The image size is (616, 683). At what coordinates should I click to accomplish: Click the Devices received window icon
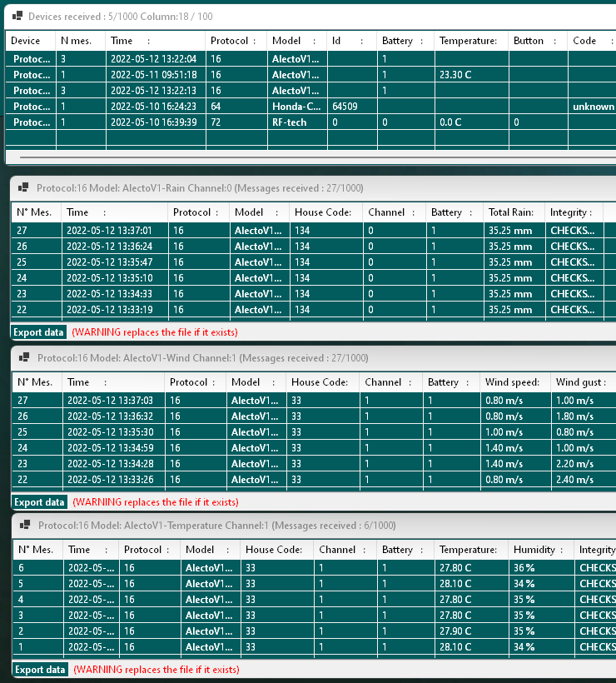(x=17, y=16)
